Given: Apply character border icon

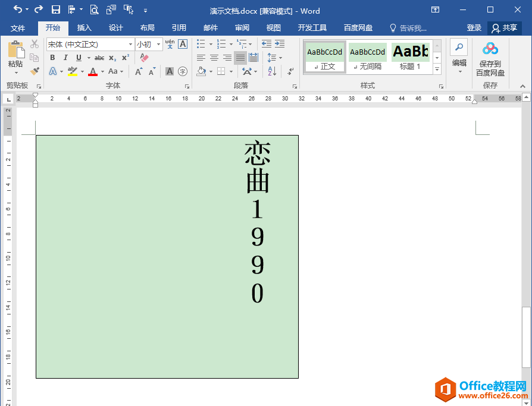Looking at the screenshot, I should [183, 44].
